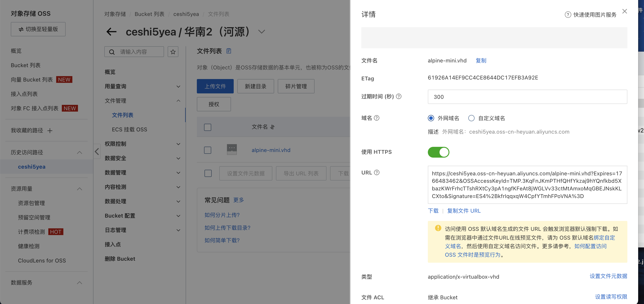Click the sort icon in 文件名 column header
644x304 pixels.
(273, 127)
